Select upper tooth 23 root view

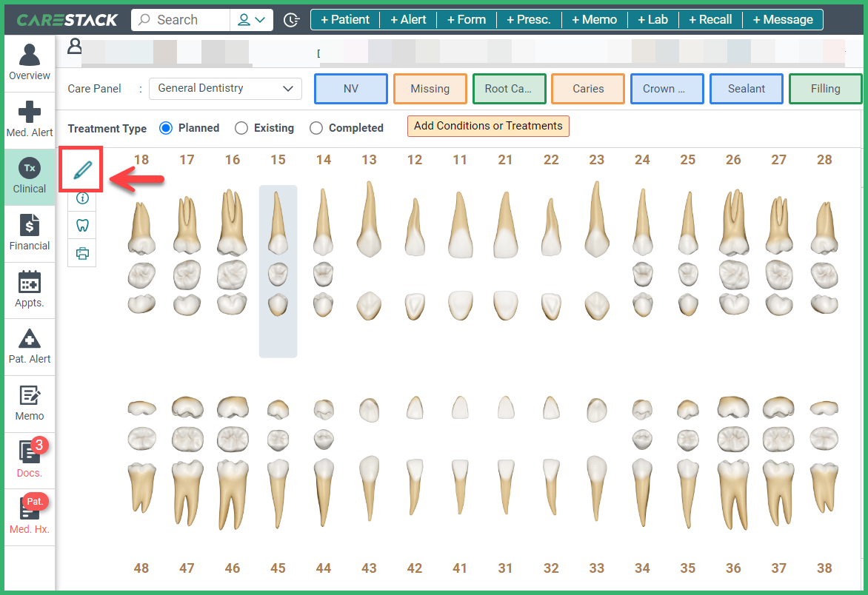[x=597, y=219]
